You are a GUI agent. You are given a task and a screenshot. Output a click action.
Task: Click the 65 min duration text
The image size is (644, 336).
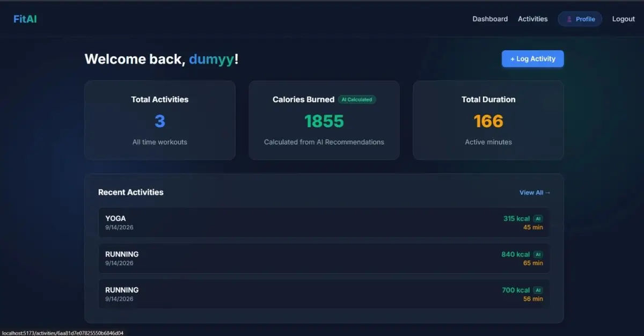click(x=533, y=263)
